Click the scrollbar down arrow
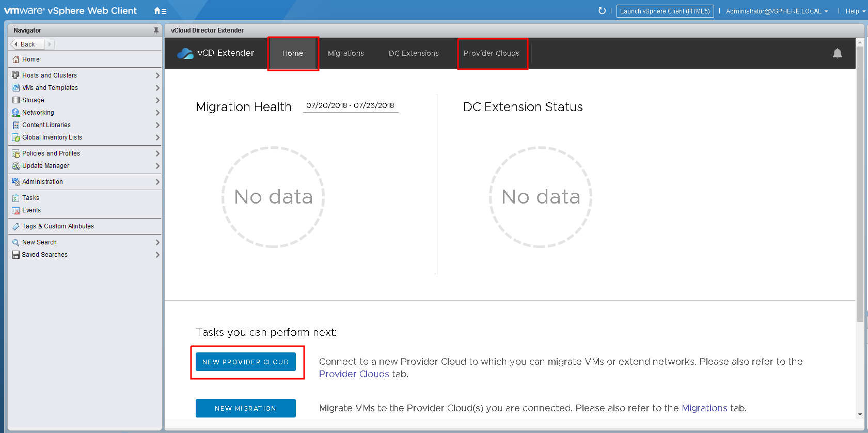Screen dimensions: 868x433 click(860, 414)
